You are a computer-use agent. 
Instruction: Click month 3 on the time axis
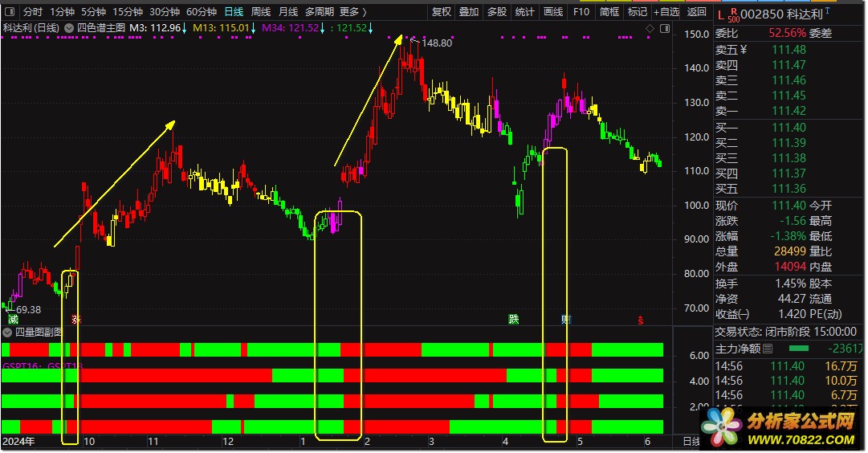point(431,442)
